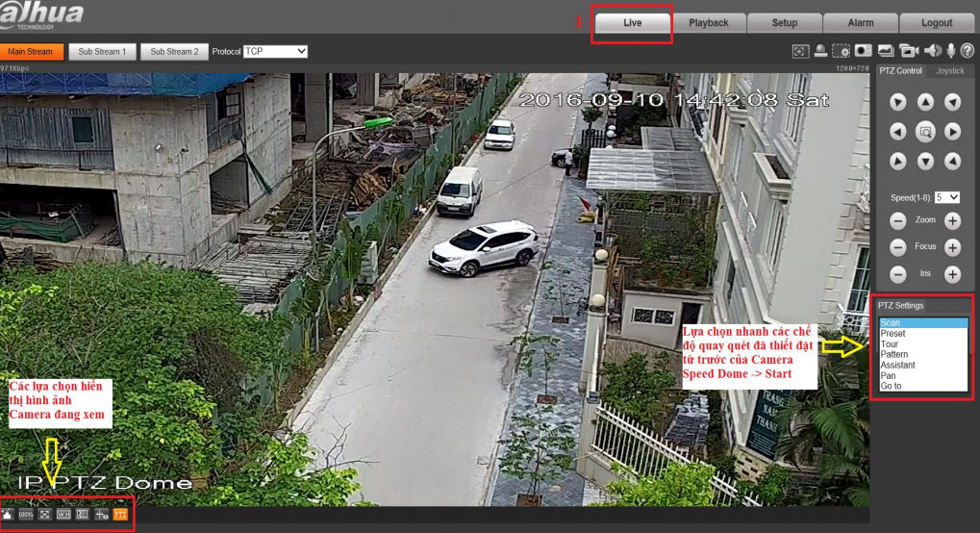This screenshot has width=980, height=533.
Task: Switch to the Playback tab
Action: pos(709,22)
